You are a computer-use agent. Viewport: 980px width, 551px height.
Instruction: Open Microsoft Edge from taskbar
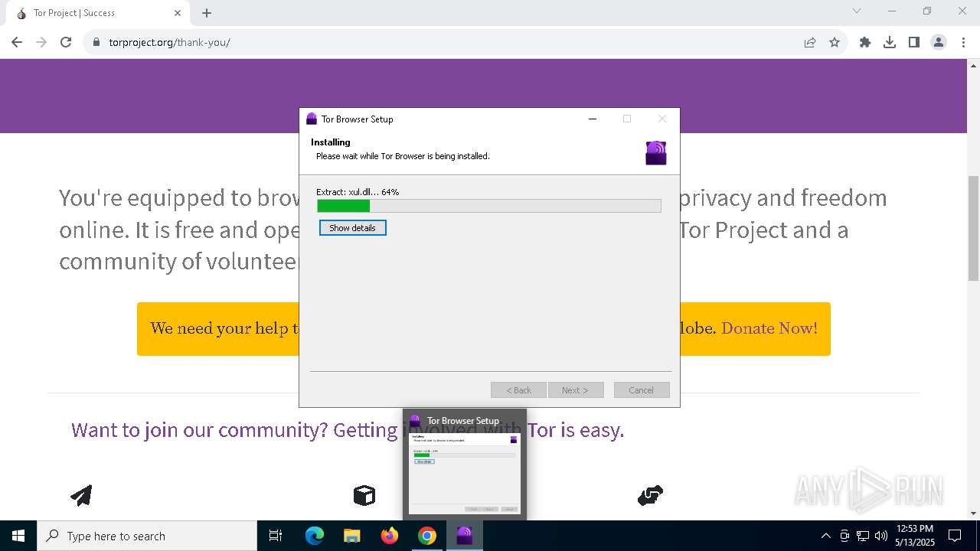(315, 536)
